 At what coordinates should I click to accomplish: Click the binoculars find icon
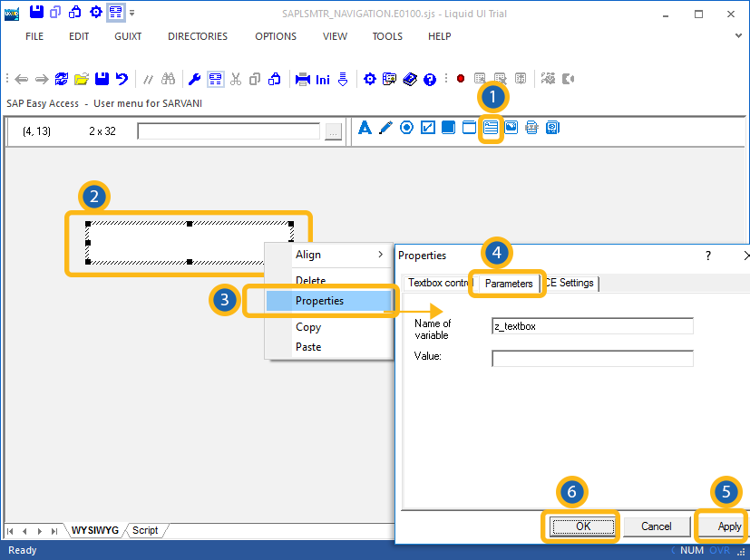point(168,79)
